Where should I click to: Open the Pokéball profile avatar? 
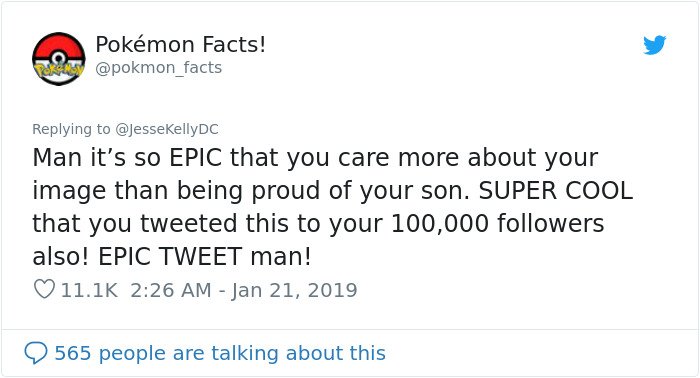click(x=58, y=58)
